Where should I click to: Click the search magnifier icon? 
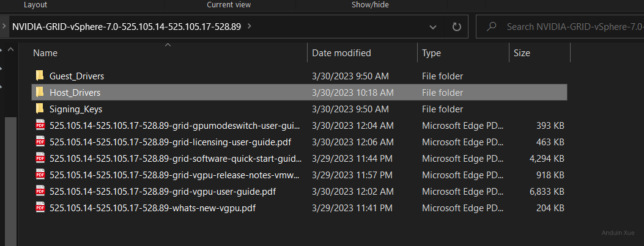(x=491, y=27)
